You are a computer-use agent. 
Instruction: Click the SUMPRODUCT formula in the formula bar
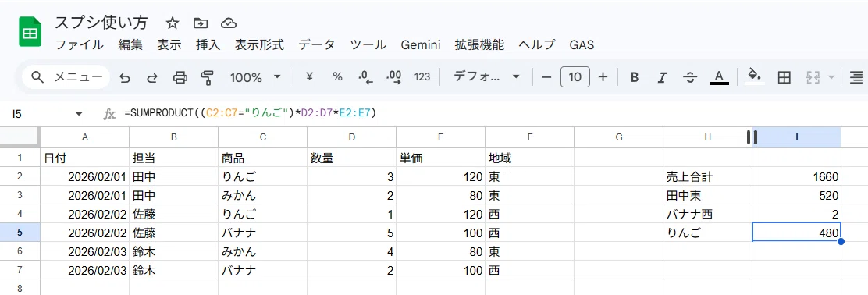(251, 113)
